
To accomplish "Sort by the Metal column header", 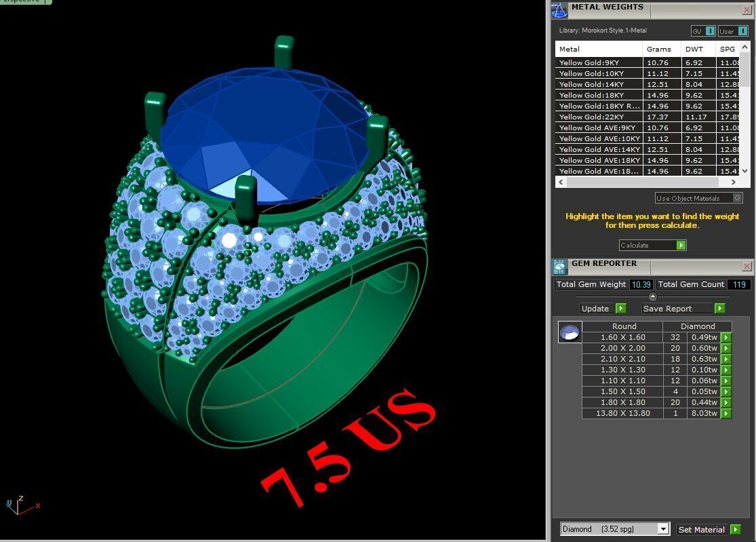I will tap(599, 49).
